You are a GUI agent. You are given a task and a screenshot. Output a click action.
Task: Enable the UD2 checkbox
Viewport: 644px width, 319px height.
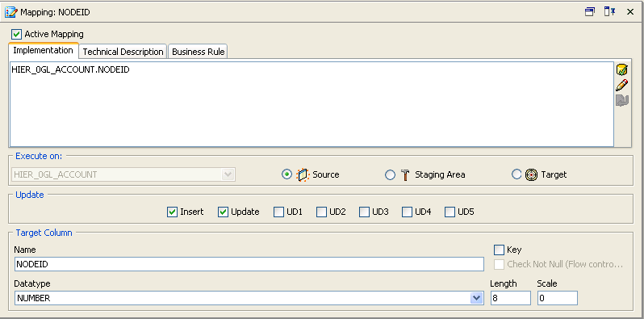tap(321, 212)
